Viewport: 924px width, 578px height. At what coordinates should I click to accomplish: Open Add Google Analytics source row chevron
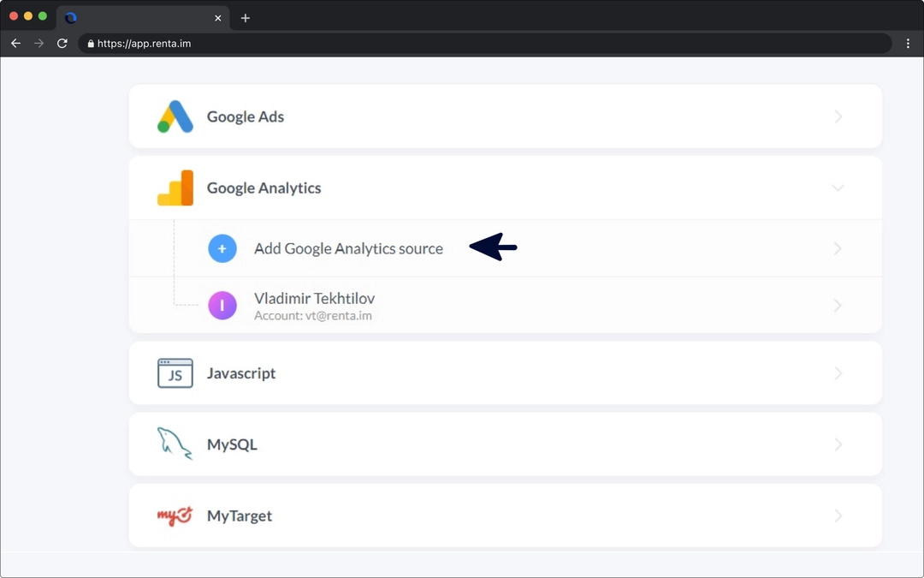[838, 248]
